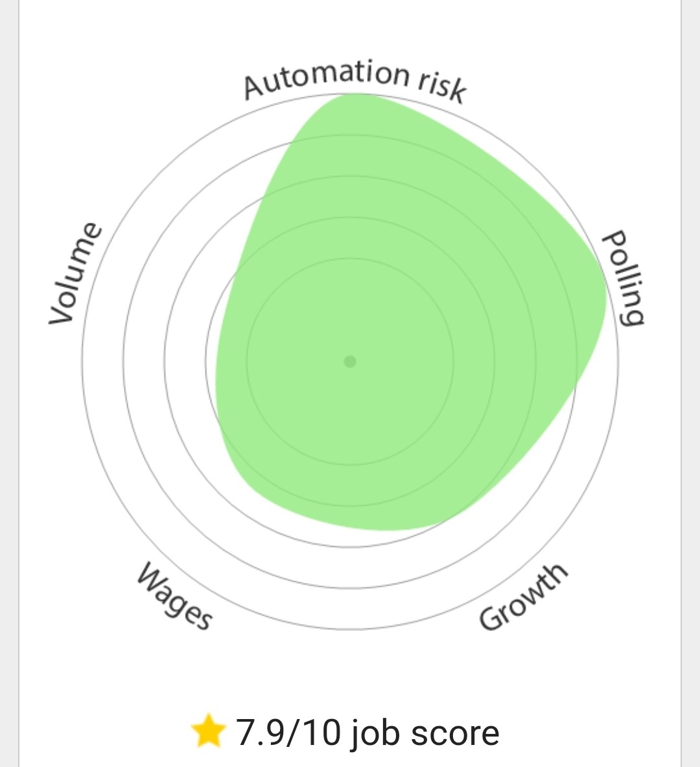Viewport: 700px width, 767px height.
Task: Click the 7.9/10 job score text
Action: [367, 733]
